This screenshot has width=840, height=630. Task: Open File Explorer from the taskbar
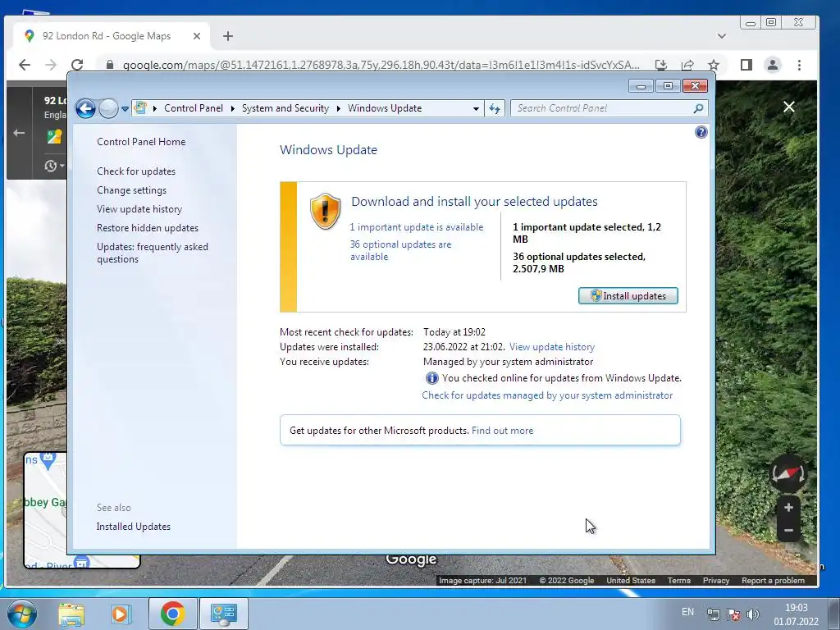pyautogui.click(x=71, y=614)
